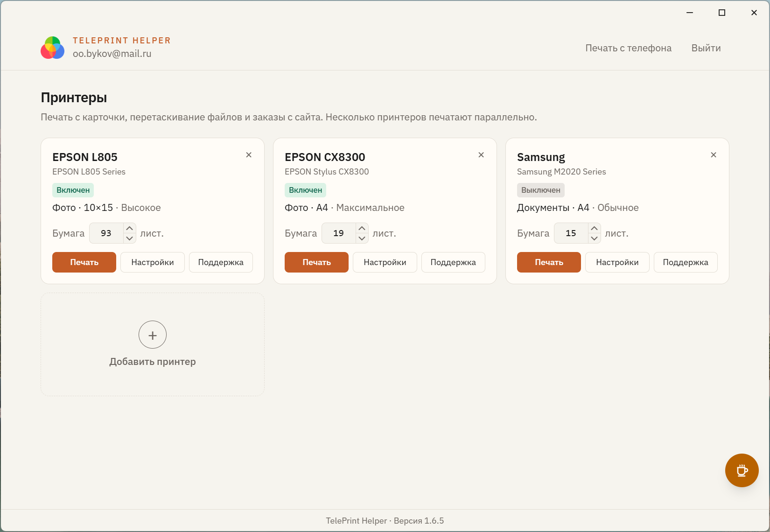The width and height of the screenshot is (770, 532).
Task: Click the Samsung M2020 Series model text
Action: (561, 172)
